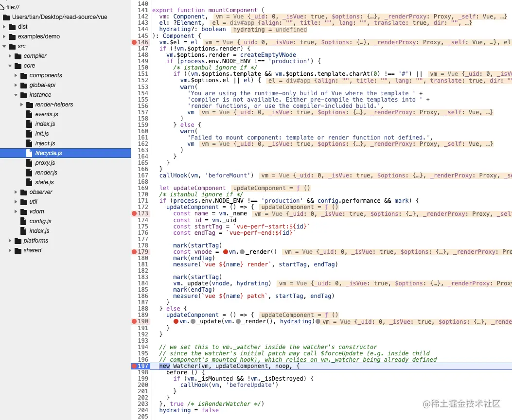Click 'createEmptyVNode' on line 148
This screenshot has height=420, width=512.
pos(268,55)
